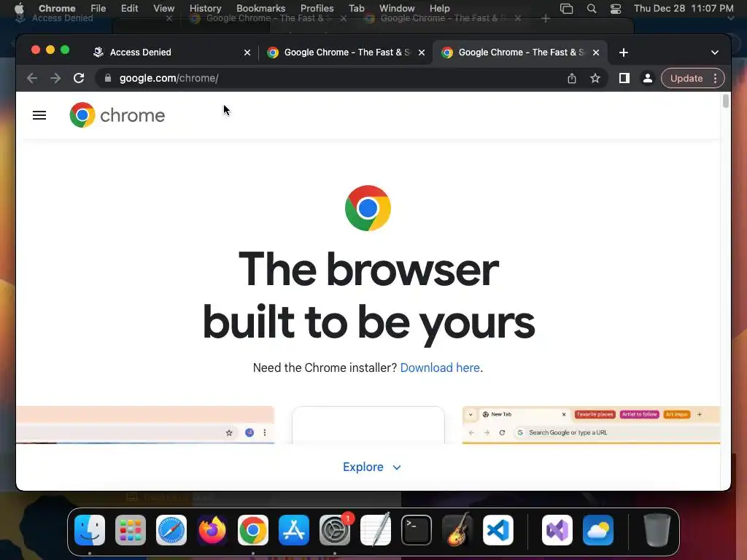Click the Stage Manager menu bar icon

[566, 8]
